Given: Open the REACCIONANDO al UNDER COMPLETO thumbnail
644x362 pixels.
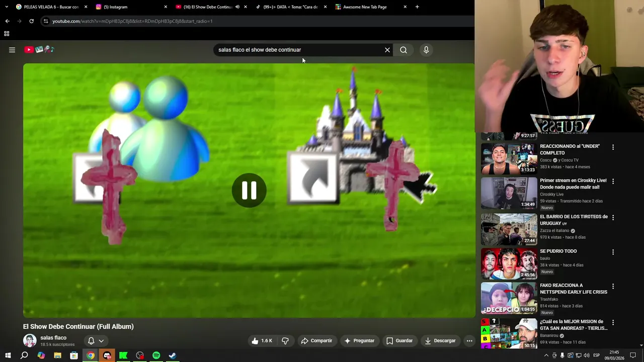Looking at the screenshot, I should pos(509,158).
